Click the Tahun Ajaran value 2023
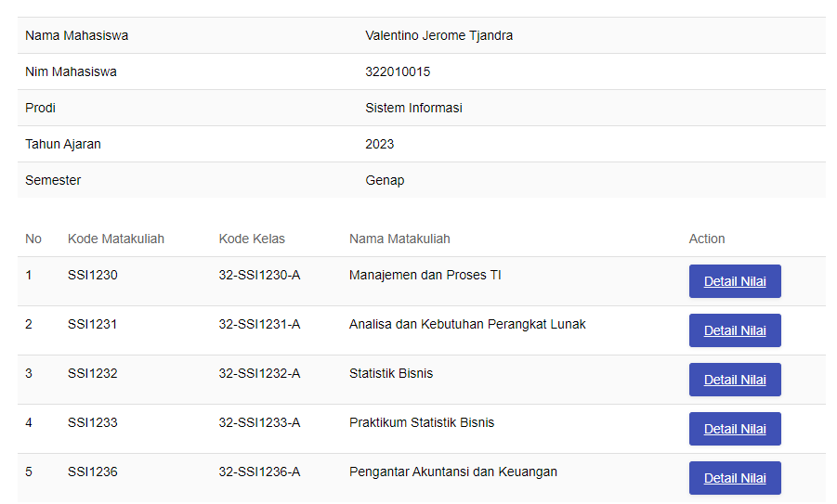Viewport: 837px width, 504px height. point(379,144)
